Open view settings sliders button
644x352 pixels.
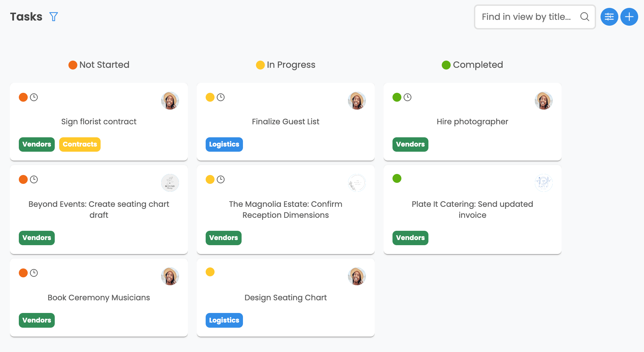pyautogui.click(x=609, y=17)
